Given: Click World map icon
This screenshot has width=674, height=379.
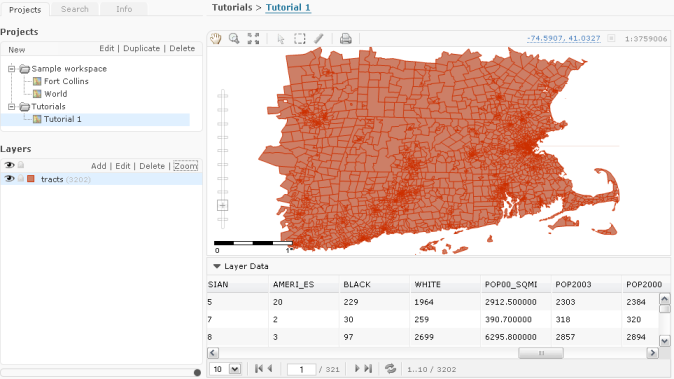Looking at the screenshot, I should click(x=37, y=94).
